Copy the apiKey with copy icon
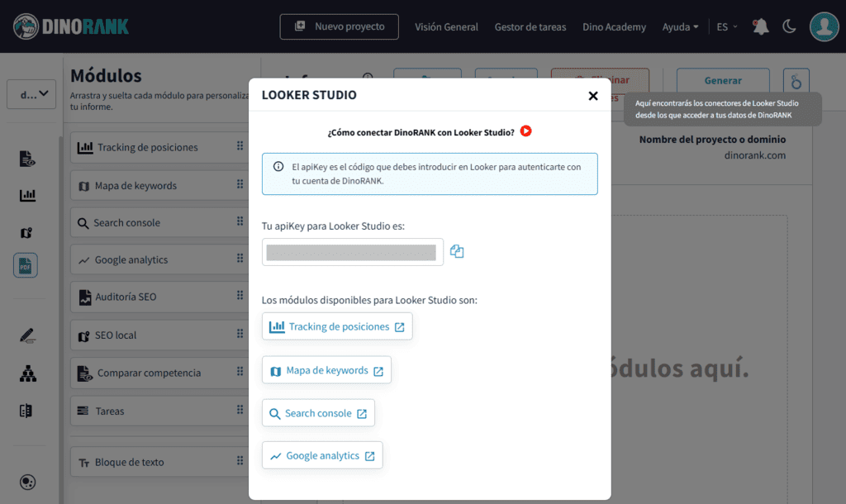The width and height of the screenshot is (846, 504). coord(457,251)
